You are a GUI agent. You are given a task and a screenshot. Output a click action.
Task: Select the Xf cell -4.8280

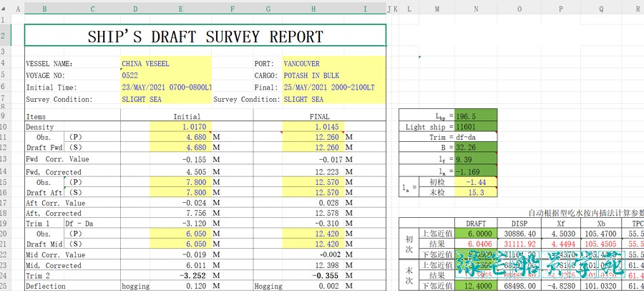(560, 286)
